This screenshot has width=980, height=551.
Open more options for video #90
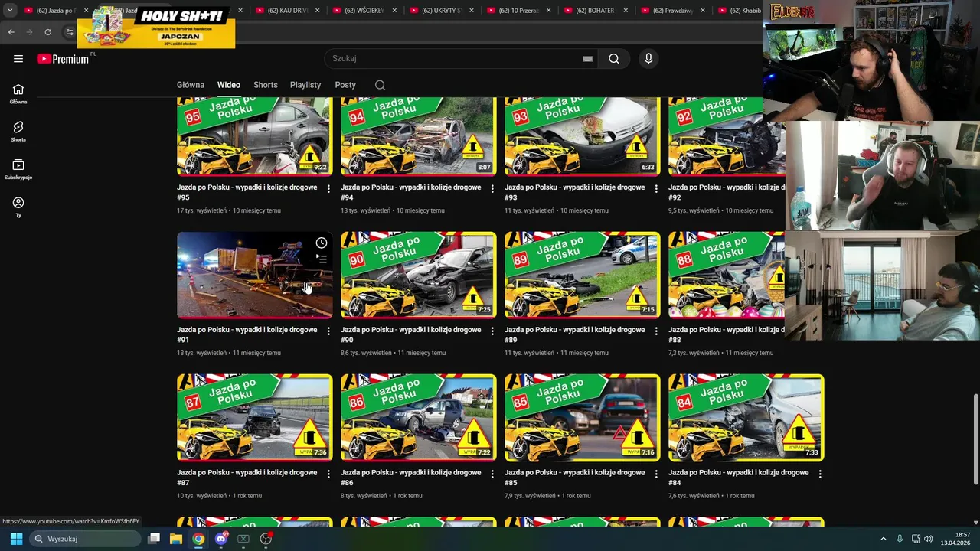[492, 331]
